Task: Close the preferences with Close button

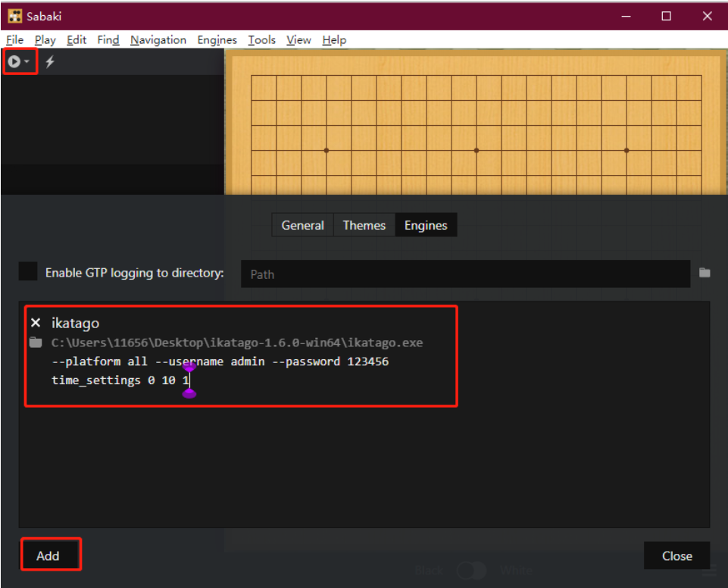Action: coord(676,555)
